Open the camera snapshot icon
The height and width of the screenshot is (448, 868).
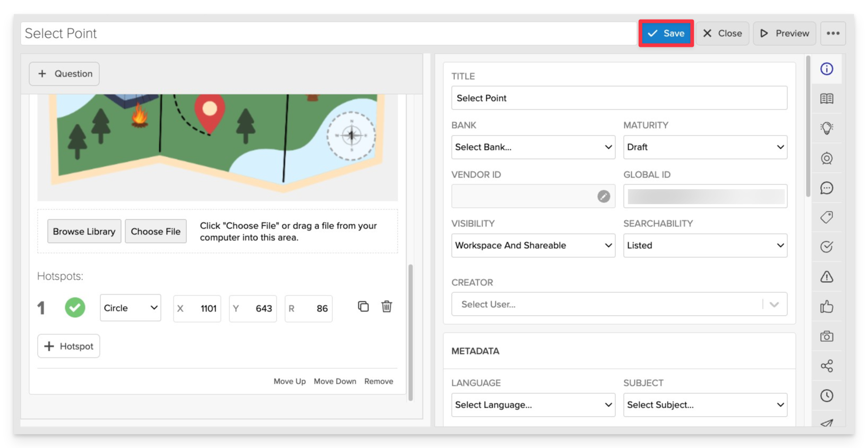click(x=827, y=336)
